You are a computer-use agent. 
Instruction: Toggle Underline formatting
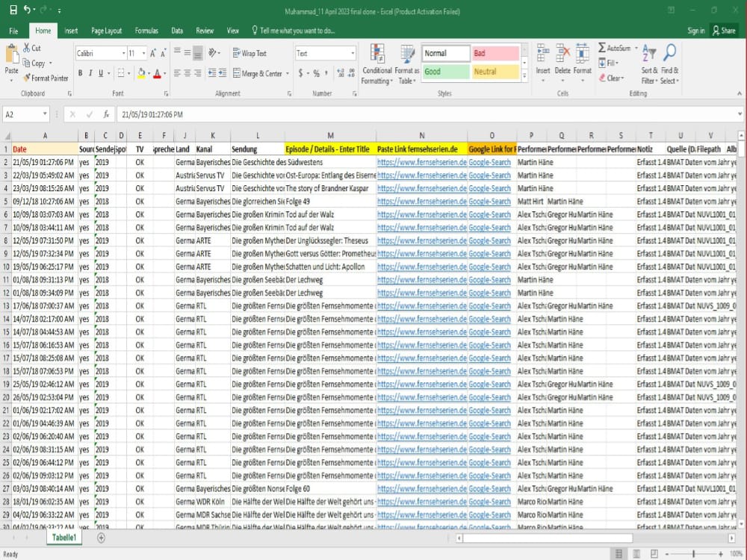tap(101, 73)
